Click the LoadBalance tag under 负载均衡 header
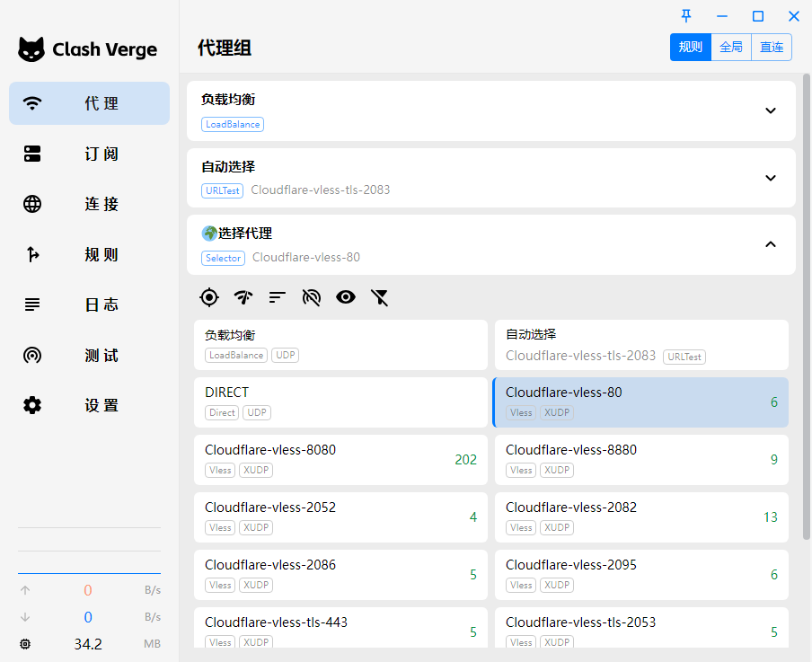The width and height of the screenshot is (812, 662). 233,124
